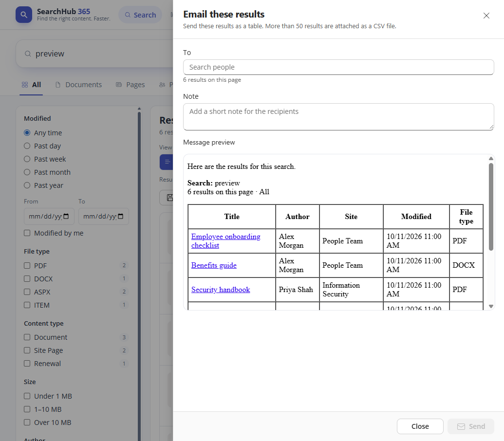Open the Search nav item in header
This screenshot has width=504, height=441.
pyautogui.click(x=140, y=15)
